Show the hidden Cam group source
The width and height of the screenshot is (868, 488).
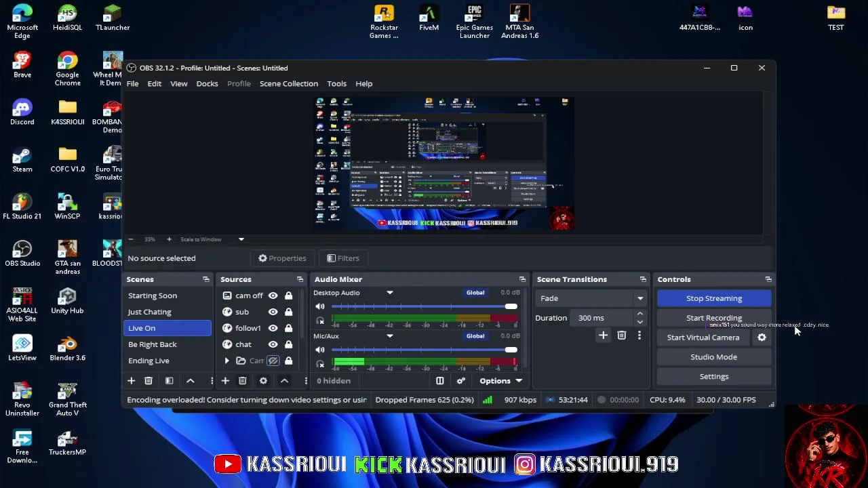click(x=273, y=361)
